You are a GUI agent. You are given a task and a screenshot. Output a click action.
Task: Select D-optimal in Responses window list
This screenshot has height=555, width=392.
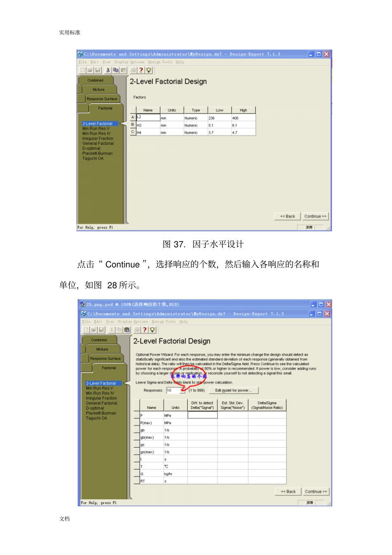tap(95, 408)
